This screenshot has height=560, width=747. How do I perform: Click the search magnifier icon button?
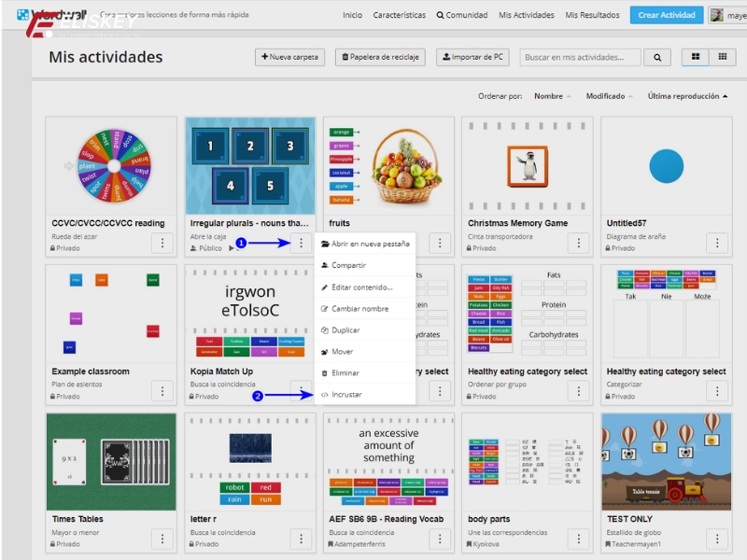(657, 58)
